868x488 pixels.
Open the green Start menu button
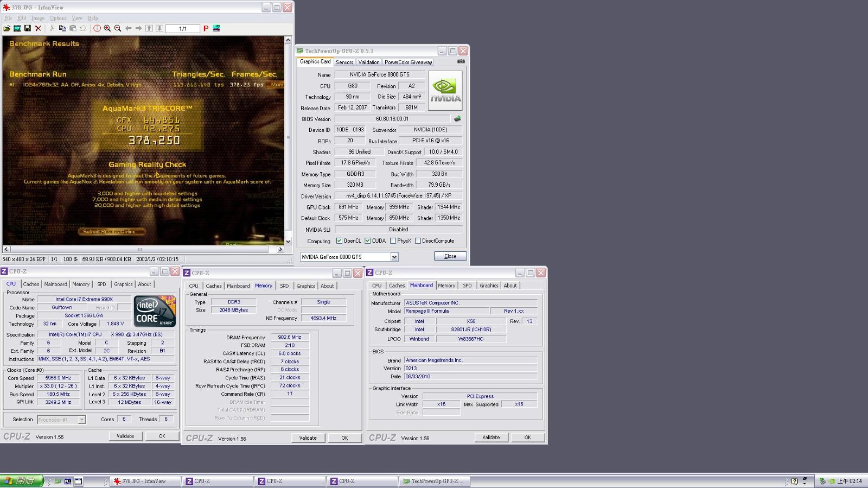[22, 481]
